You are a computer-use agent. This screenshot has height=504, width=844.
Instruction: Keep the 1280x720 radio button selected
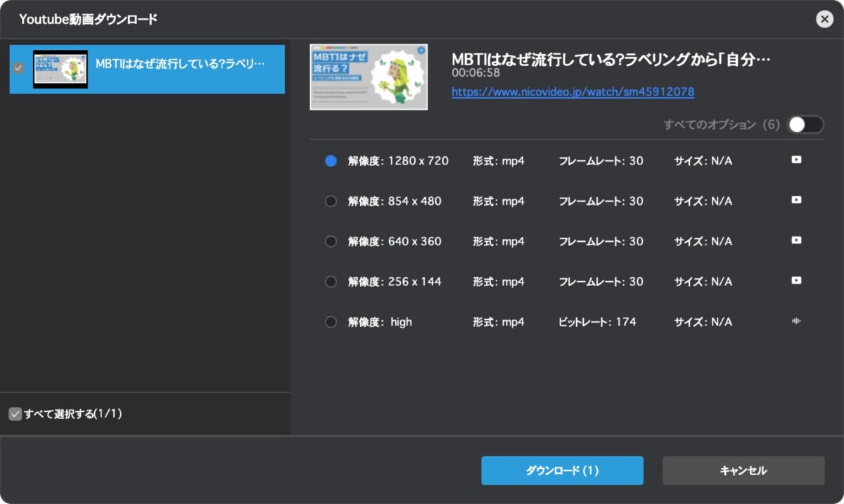pos(331,160)
